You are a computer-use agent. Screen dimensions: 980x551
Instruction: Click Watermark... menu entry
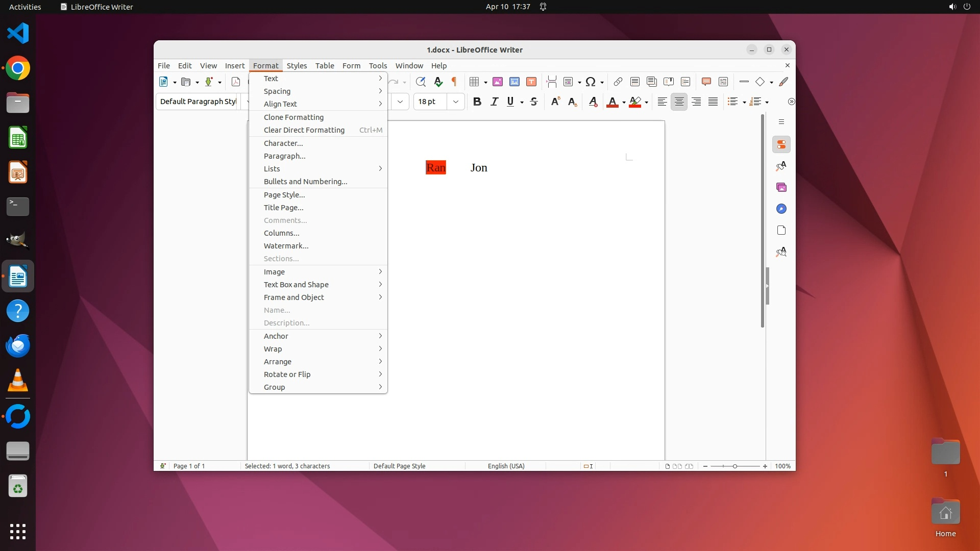286,246
